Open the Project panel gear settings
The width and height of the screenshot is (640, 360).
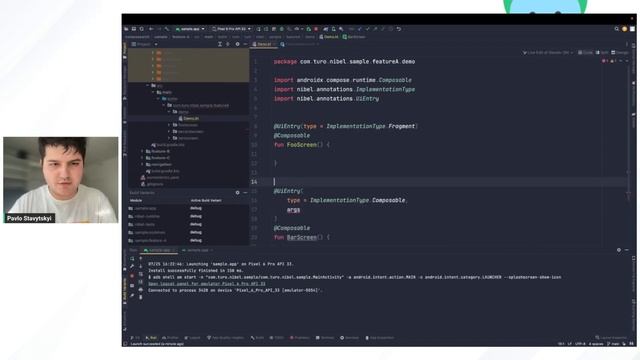pyautogui.click(x=237, y=44)
